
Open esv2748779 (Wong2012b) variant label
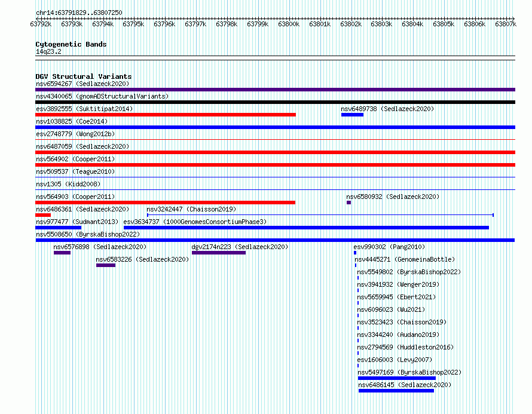(x=75, y=134)
